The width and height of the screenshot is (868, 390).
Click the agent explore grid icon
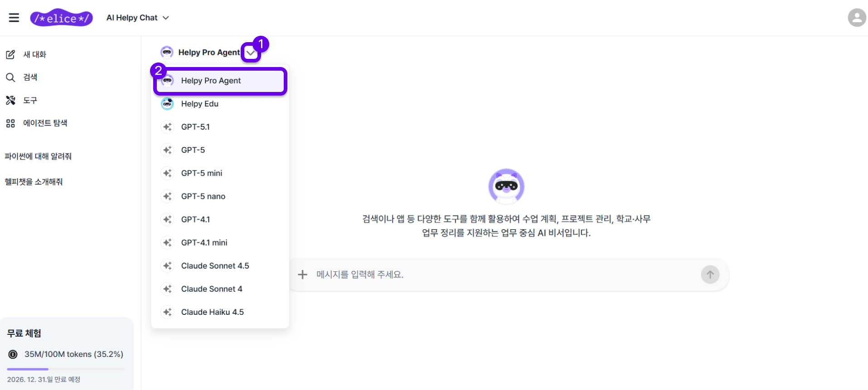[10, 123]
